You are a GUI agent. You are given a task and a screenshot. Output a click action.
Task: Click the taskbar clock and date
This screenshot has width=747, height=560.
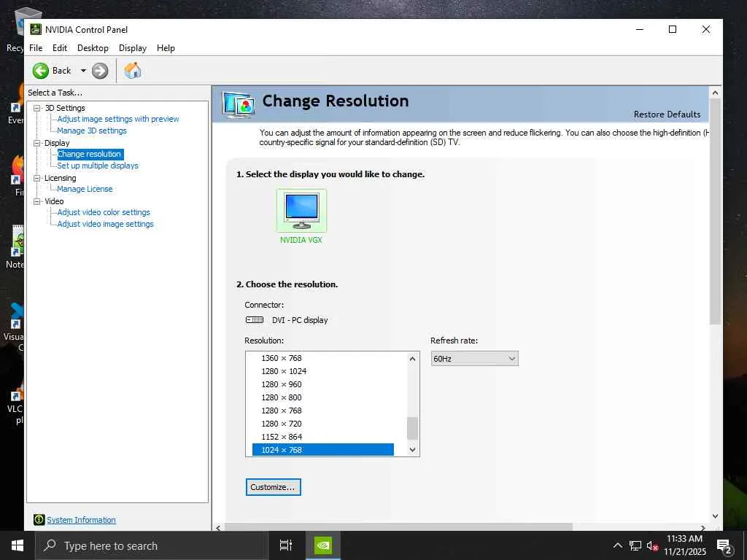[684, 545]
